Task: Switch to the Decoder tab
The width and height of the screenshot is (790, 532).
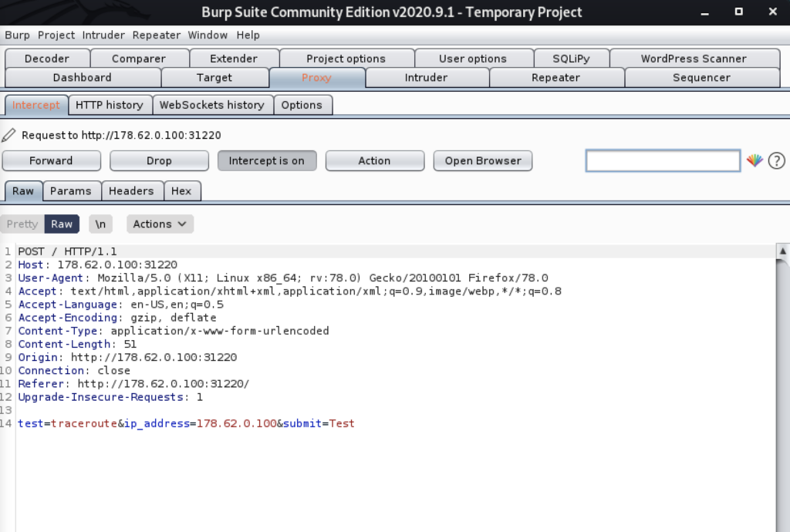Action: tap(47, 59)
